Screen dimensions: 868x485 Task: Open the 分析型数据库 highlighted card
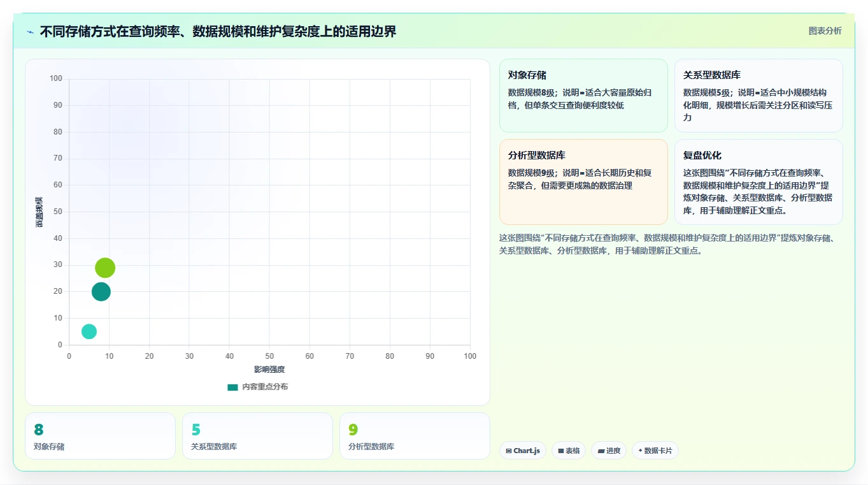pos(583,182)
